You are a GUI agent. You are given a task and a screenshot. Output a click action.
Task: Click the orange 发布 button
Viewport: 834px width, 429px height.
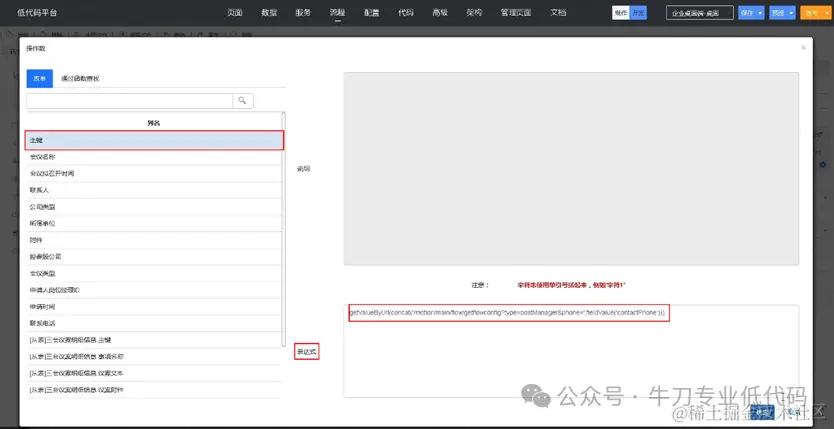point(811,13)
